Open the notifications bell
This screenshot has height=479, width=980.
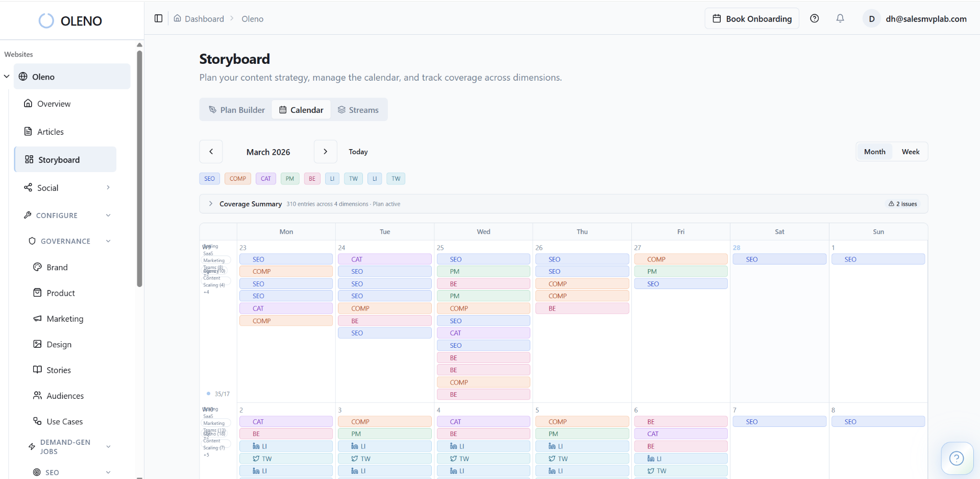click(840, 18)
